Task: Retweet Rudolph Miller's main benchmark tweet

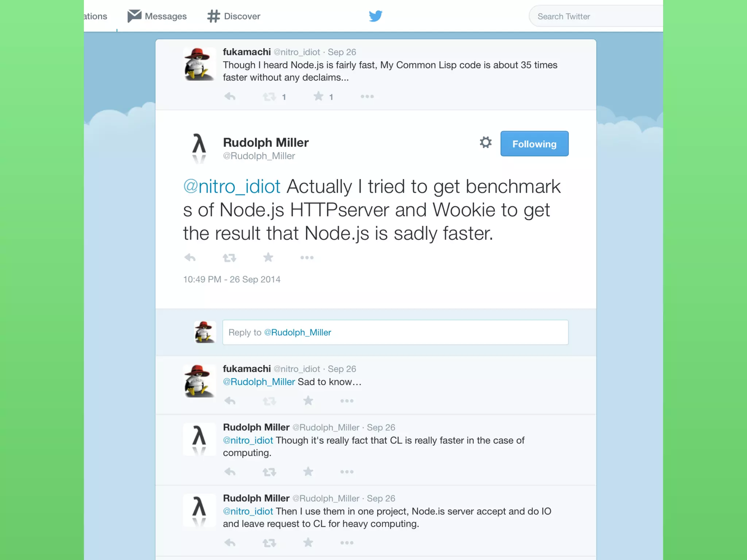Action: (x=229, y=258)
